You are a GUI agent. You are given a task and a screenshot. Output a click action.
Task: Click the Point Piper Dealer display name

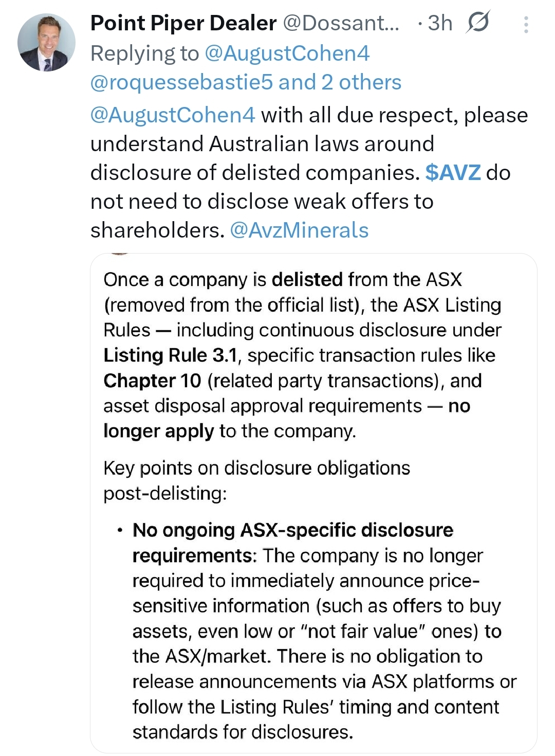183,23
